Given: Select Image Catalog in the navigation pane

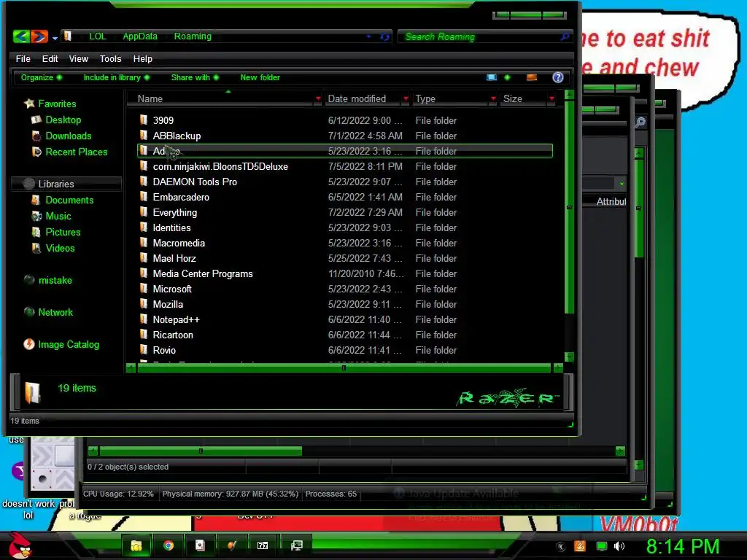Looking at the screenshot, I should point(68,344).
